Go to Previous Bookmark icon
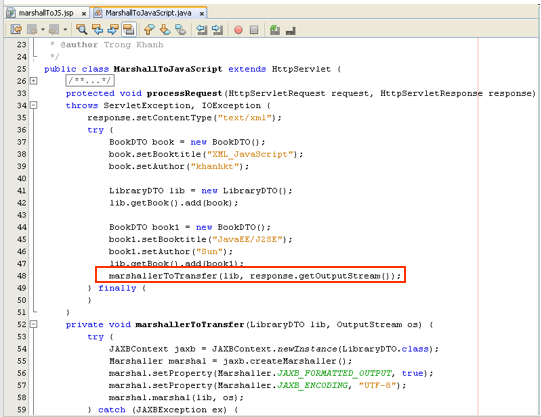The image size is (541, 417). point(149,30)
